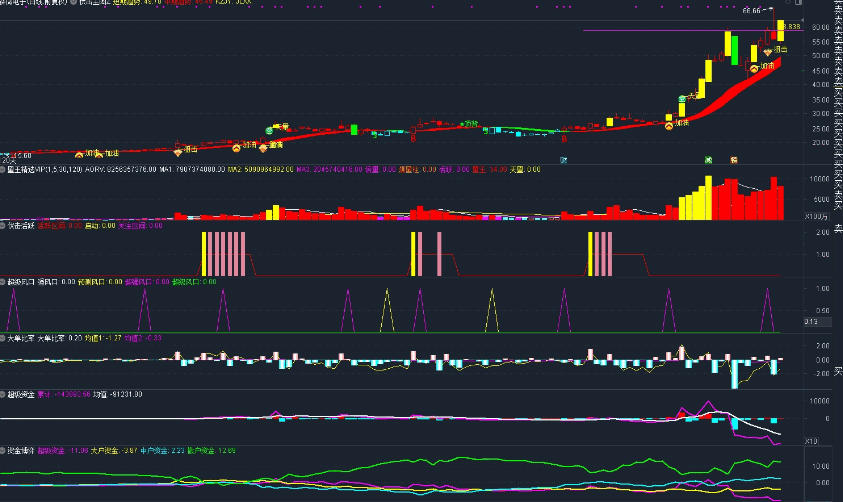Screen dimensions: 843x502
Task: Click the yellow 8.838 price tag at right
Action: (x=792, y=26)
